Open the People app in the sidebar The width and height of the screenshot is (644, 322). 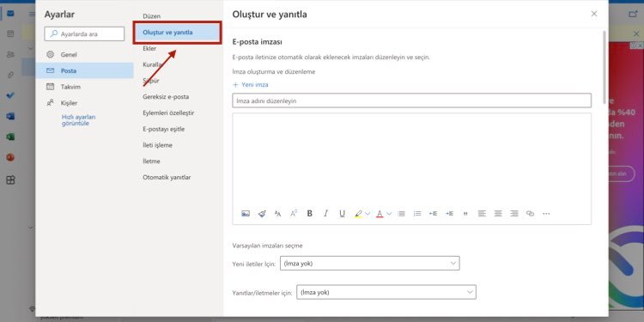point(10,54)
